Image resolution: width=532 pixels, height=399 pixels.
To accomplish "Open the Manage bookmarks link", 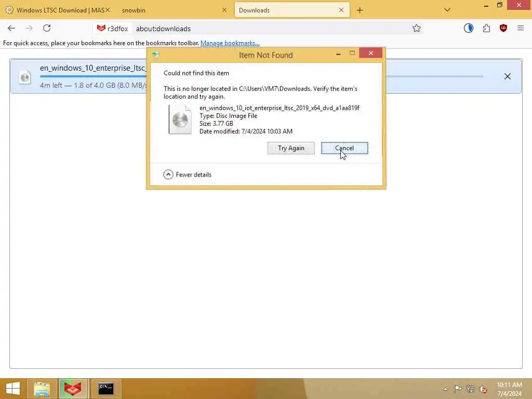I will point(230,43).
